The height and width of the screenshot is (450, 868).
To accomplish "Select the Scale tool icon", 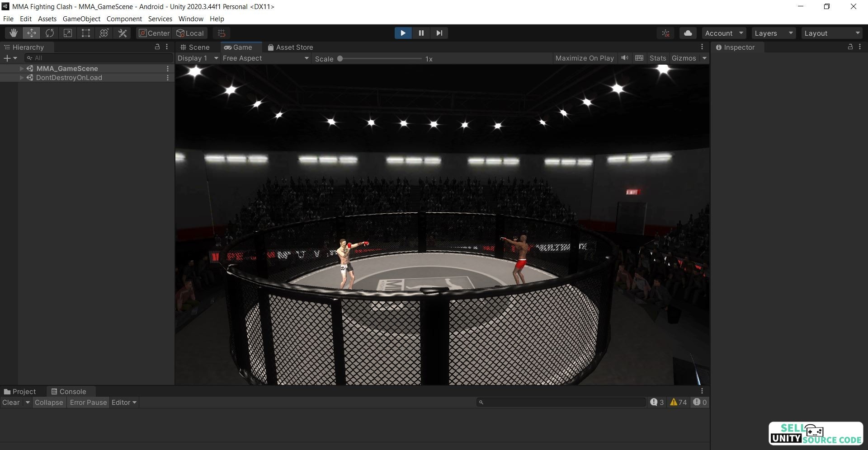I will click(68, 33).
